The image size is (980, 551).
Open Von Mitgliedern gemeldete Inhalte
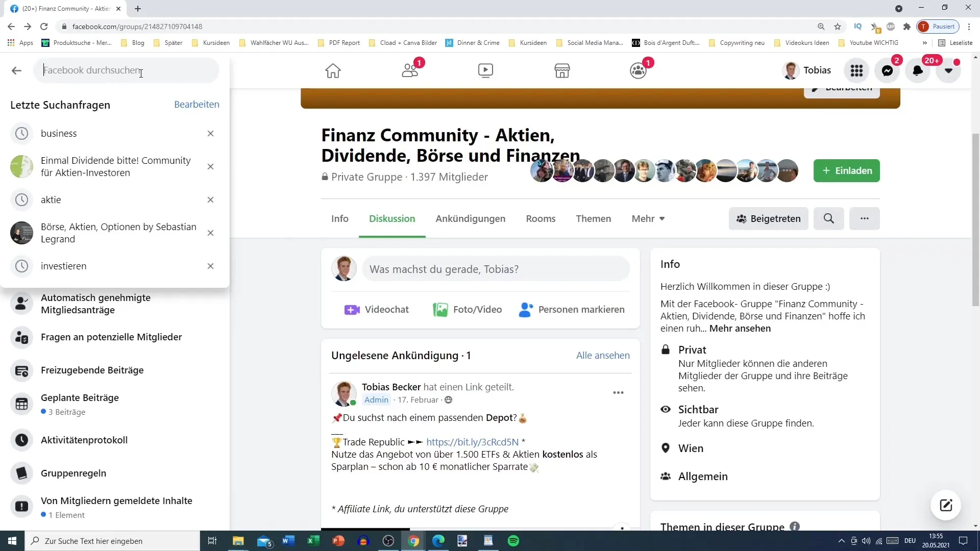(x=115, y=507)
